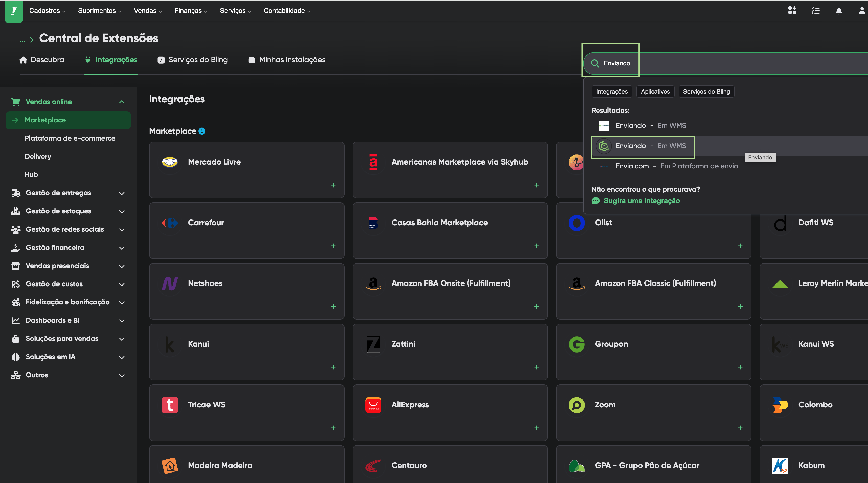Filter search results by Integrações

[x=612, y=91]
